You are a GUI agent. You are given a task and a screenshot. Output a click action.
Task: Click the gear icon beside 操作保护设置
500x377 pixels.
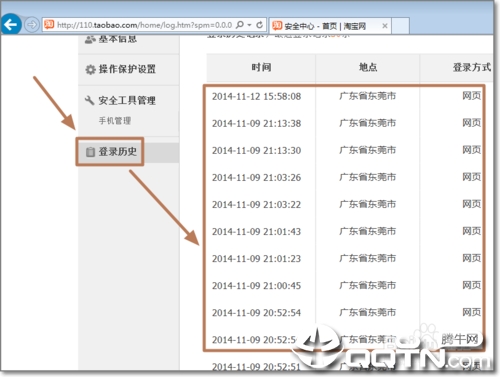pos(90,70)
